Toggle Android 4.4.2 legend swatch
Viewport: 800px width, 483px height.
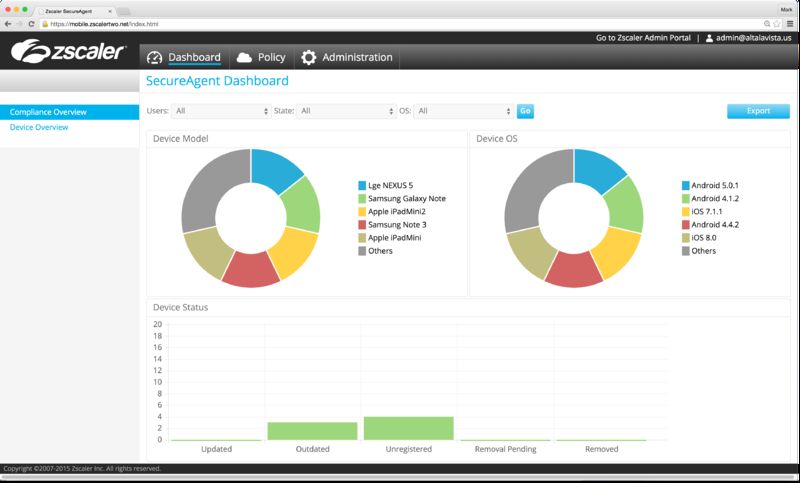click(x=686, y=225)
